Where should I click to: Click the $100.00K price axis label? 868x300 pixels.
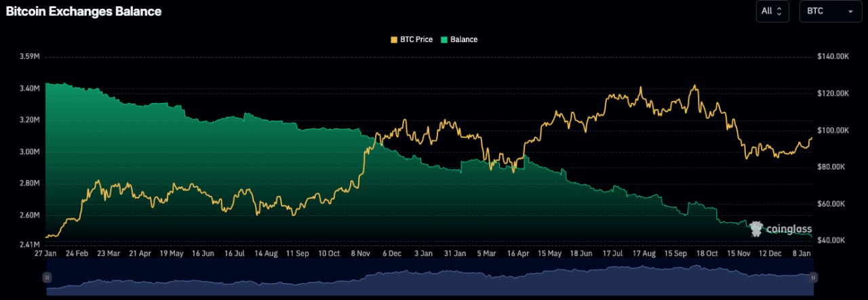pyautogui.click(x=833, y=130)
